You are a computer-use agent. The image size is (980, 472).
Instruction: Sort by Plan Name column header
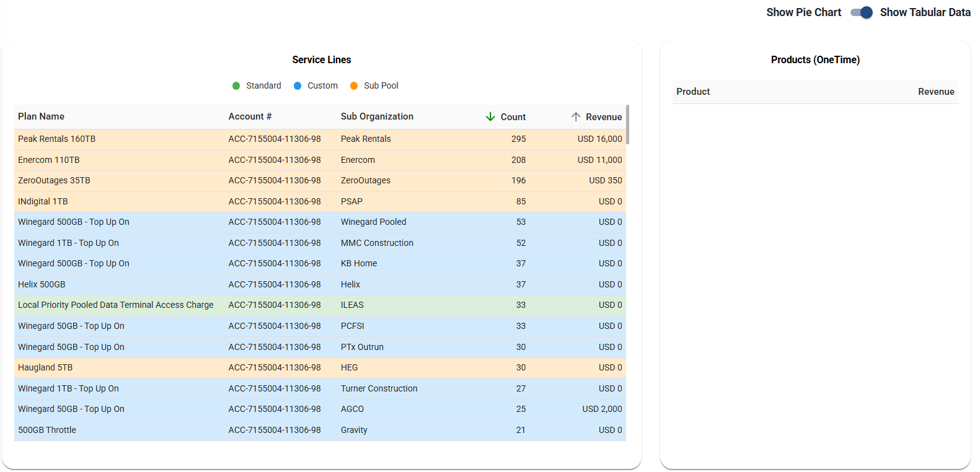click(x=41, y=116)
